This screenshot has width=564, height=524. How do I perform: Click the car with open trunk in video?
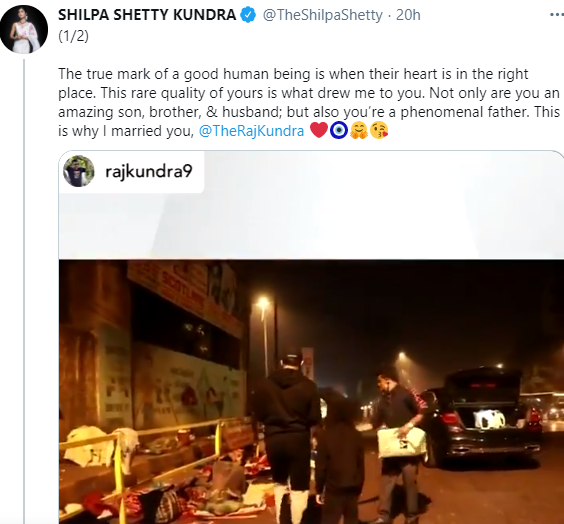[484, 417]
